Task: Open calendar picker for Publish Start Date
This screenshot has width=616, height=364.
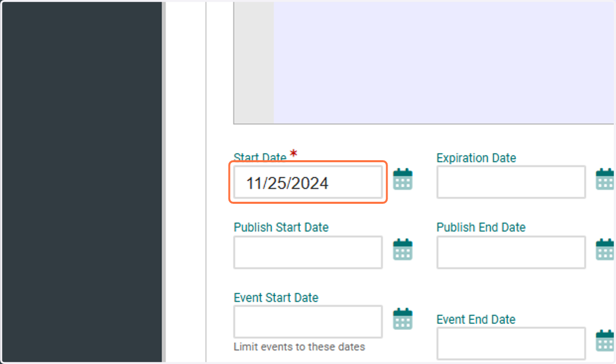Action: click(403, 250)
